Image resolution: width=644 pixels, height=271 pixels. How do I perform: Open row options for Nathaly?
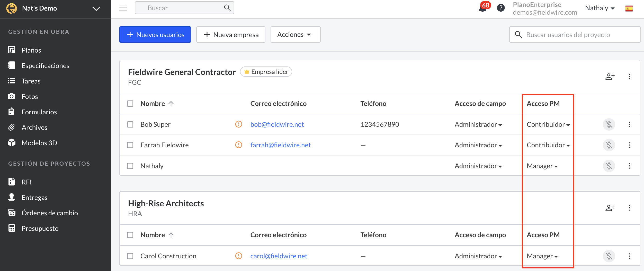pos(629,166)
